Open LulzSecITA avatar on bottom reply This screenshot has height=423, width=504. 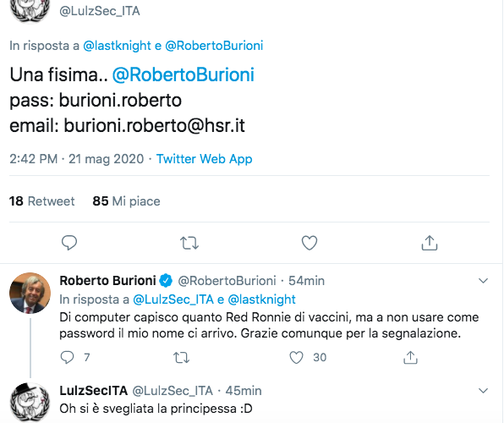30,403
